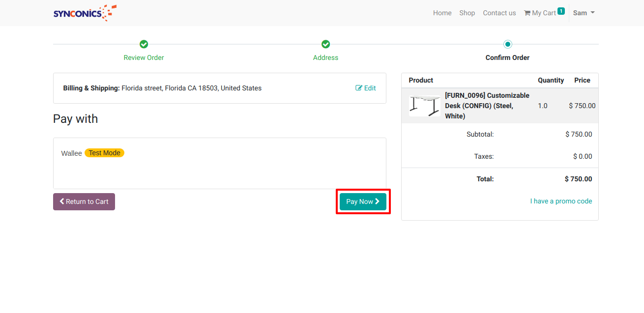Go to the Home menu item
The image size is (644, 313).
[442, 13]
